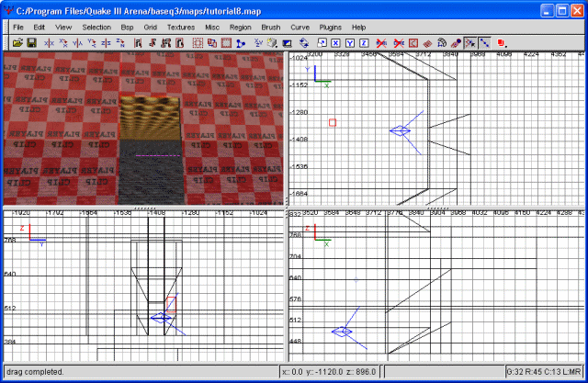
Task: Click the CSG Merge filled square icon
Action: coord(226,43)
